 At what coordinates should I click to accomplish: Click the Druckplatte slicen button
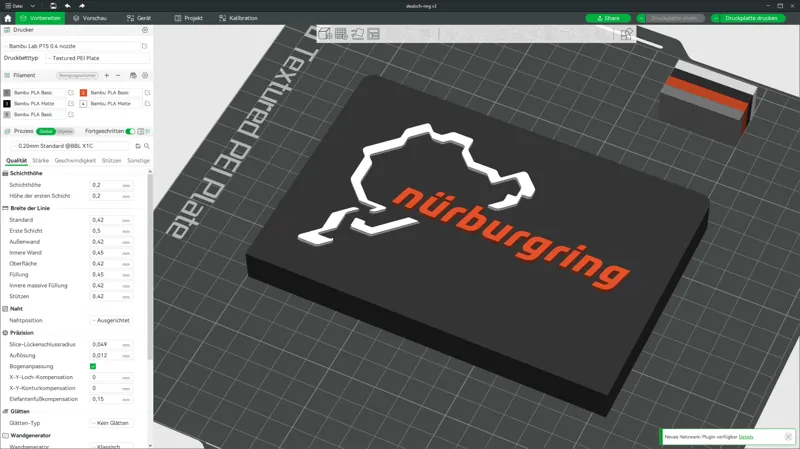tap(674, 18)
